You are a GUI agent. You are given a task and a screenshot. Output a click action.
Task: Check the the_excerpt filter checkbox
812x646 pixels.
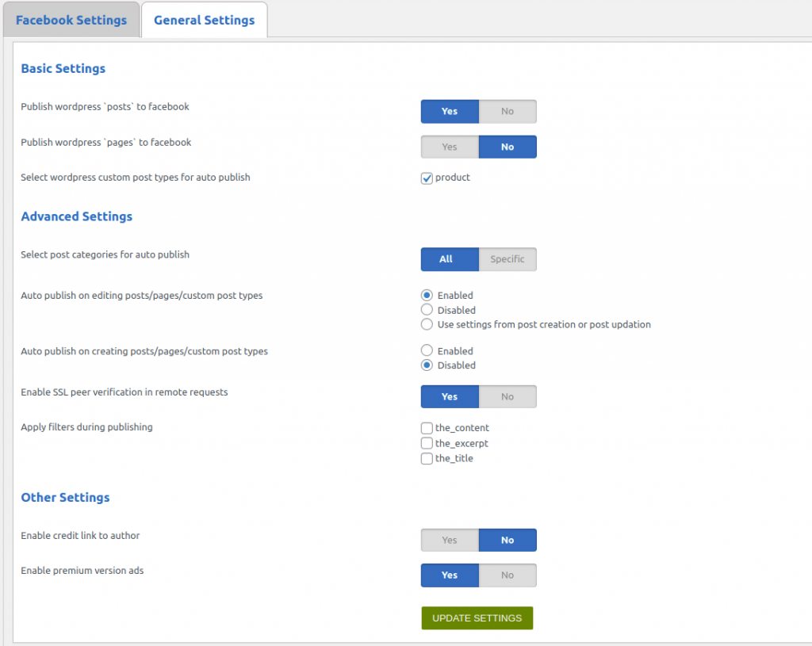(x=427, y=443)
